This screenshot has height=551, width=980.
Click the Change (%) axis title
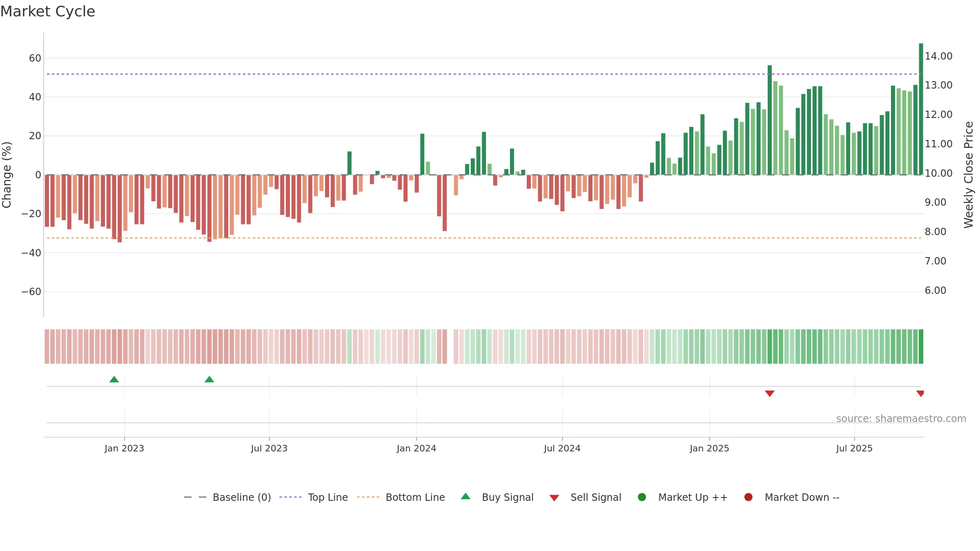point(7,175)
